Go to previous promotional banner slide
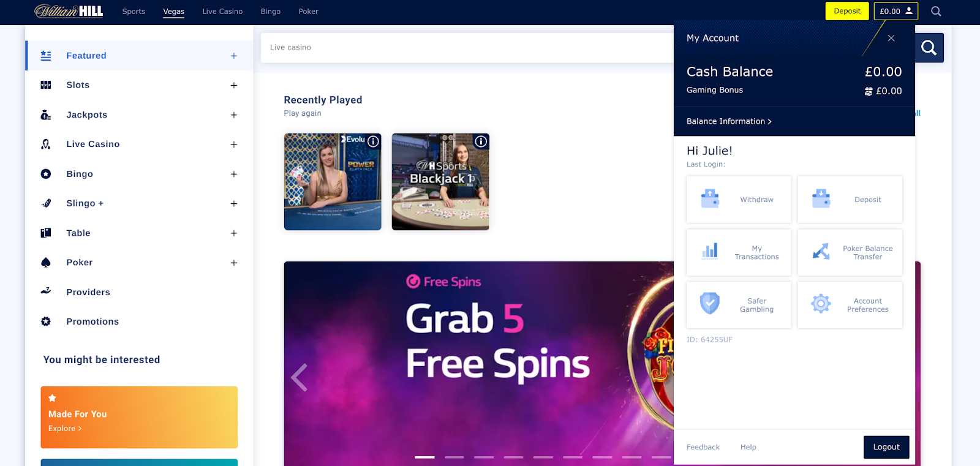The image size is (980, 466). (x=299, y=377)
